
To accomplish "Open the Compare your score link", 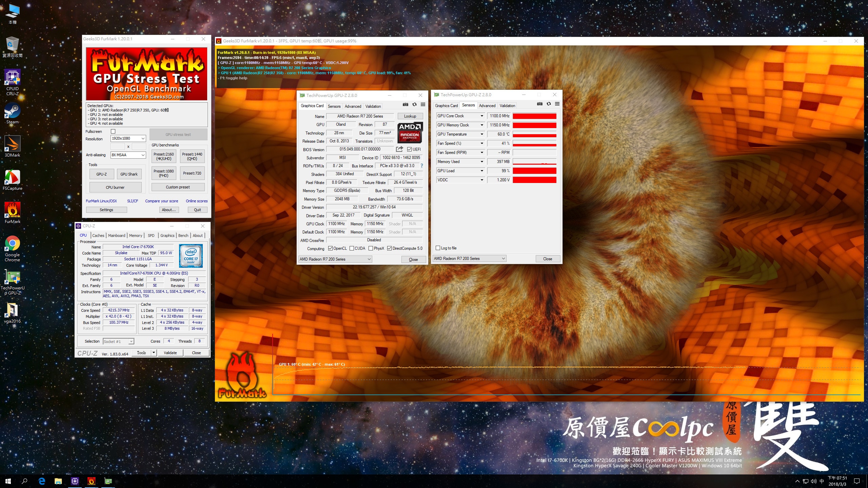I will click(x=162, y=201).
